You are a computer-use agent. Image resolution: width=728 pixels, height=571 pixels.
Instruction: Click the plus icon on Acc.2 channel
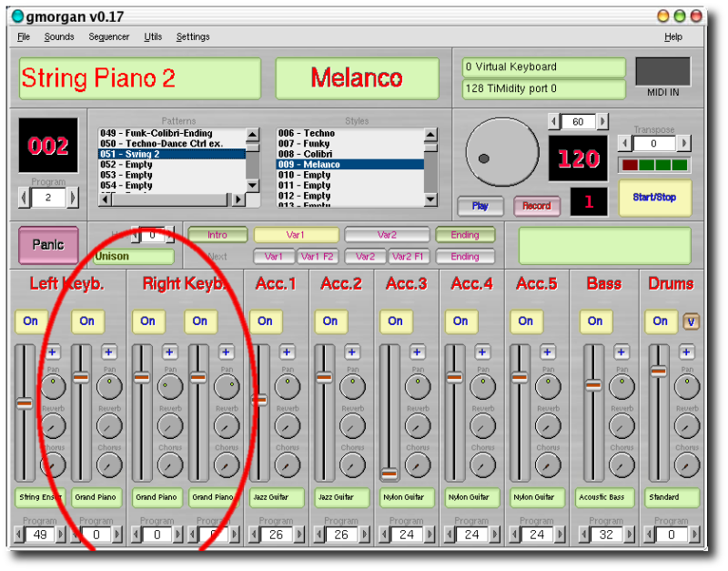(x=352, y=352)
